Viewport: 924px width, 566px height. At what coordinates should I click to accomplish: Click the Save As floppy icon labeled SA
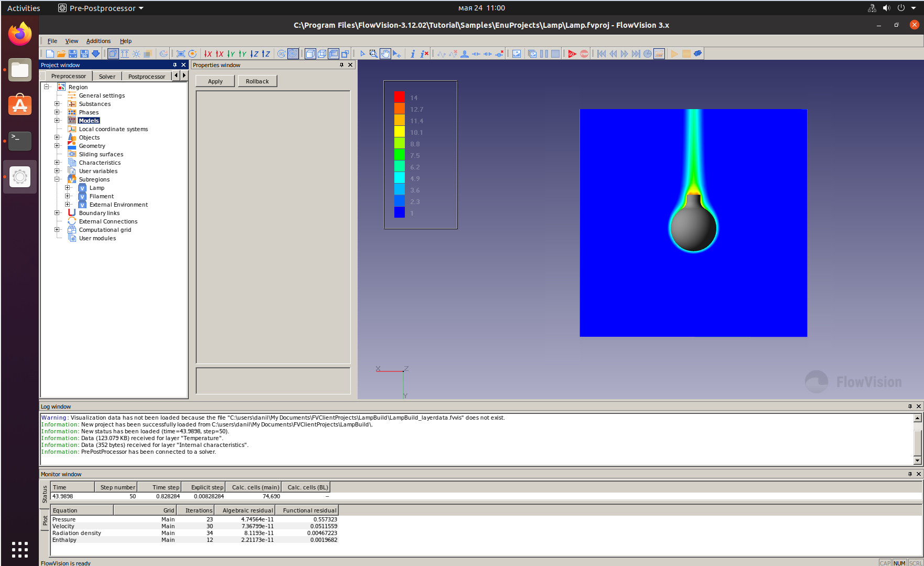pyautogui.click(x=84, y=54)
